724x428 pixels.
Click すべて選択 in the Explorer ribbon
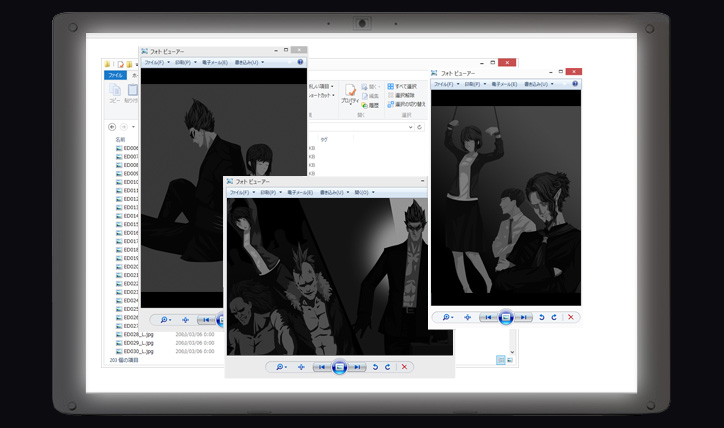402,86
